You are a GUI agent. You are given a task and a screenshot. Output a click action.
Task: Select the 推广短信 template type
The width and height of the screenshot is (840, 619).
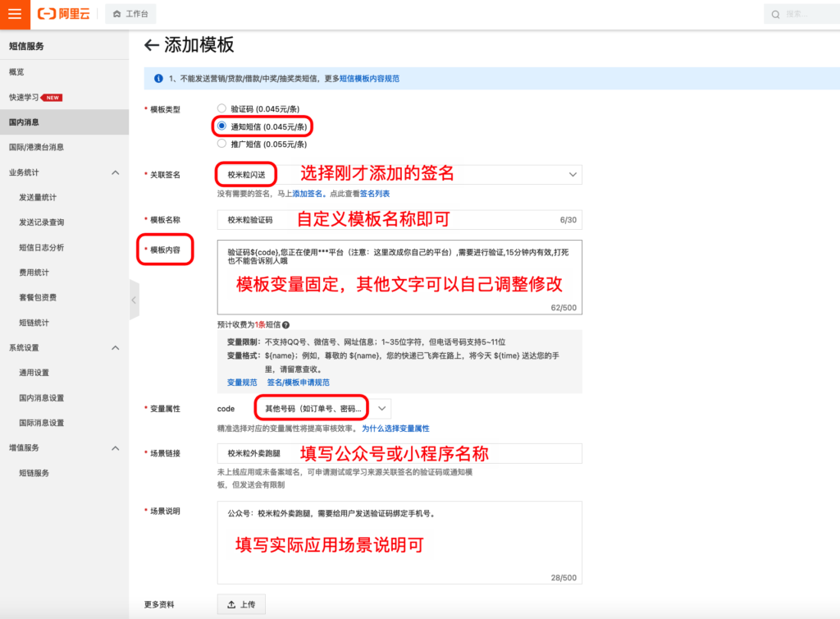point(221,145)
